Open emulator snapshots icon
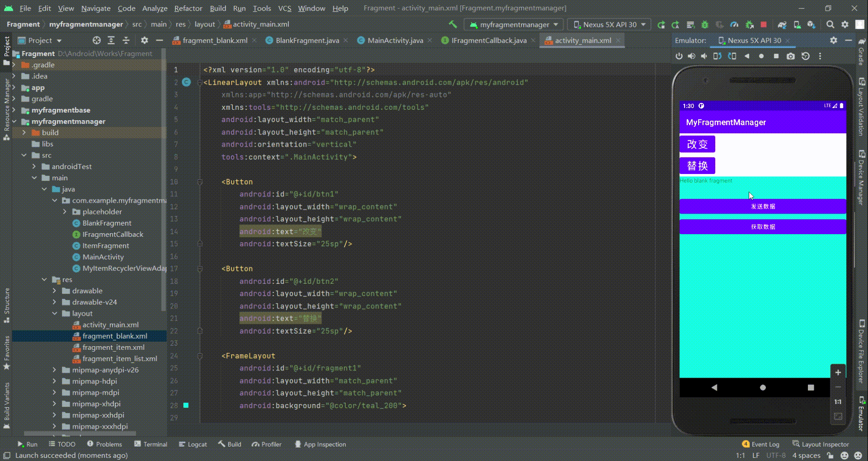868x461 pixels. click(806, 56)
